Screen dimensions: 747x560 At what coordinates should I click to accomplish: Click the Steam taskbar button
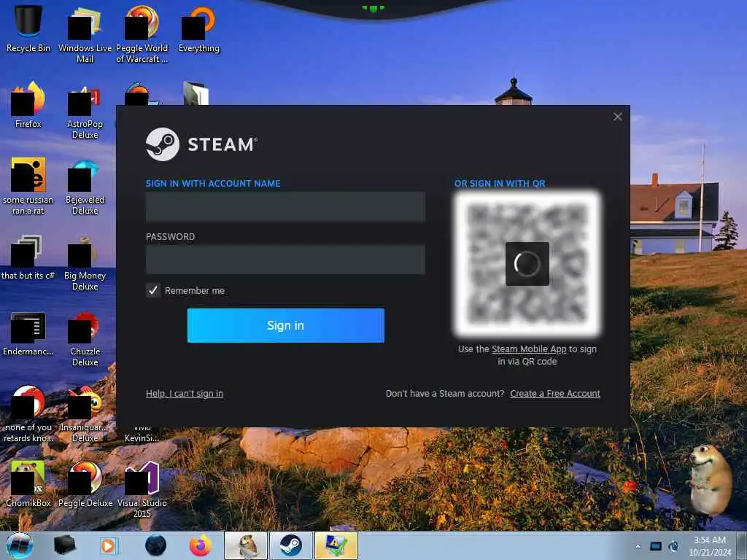(x=290, y=545)
